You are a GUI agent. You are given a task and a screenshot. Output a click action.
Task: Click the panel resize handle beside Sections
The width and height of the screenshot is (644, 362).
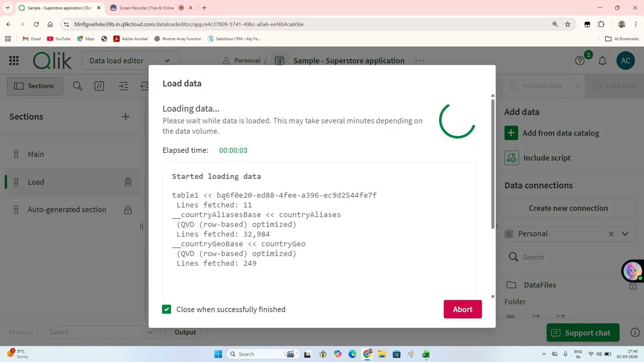tap(141, 227)
